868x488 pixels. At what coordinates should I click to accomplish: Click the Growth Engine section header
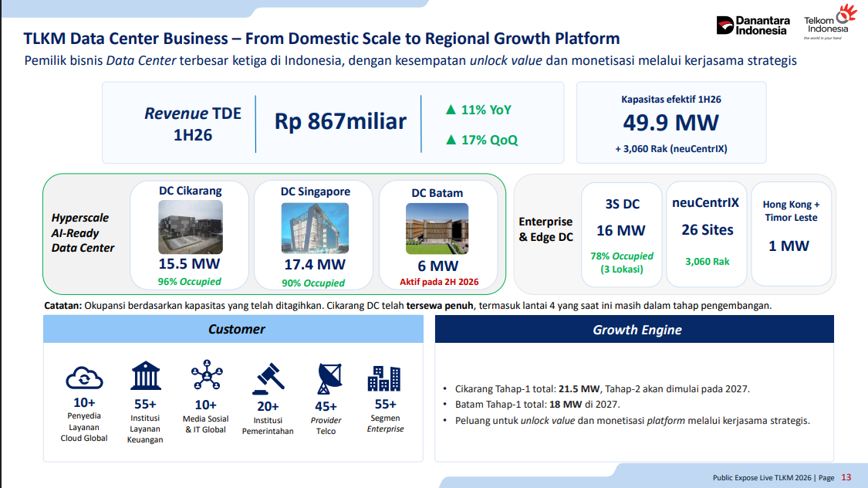tap(634, 330)
